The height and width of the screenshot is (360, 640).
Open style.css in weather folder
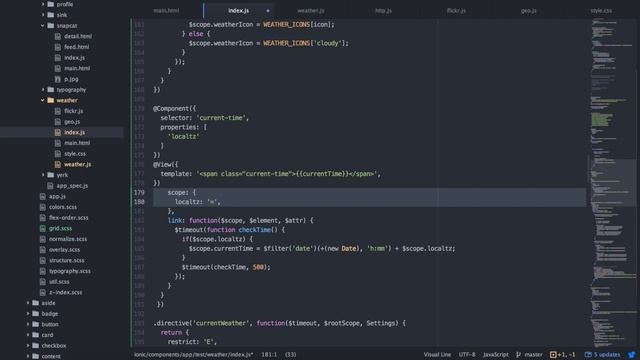tap(75, 153)
